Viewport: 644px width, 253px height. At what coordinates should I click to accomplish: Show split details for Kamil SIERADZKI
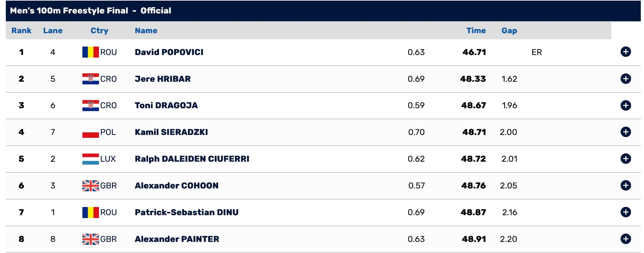click(625, 132)
